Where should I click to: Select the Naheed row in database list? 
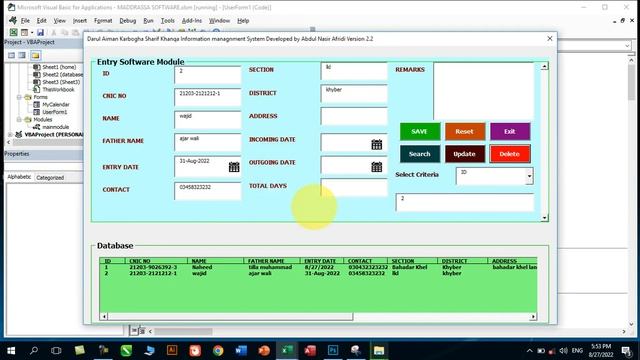click(x=318, y=267)
